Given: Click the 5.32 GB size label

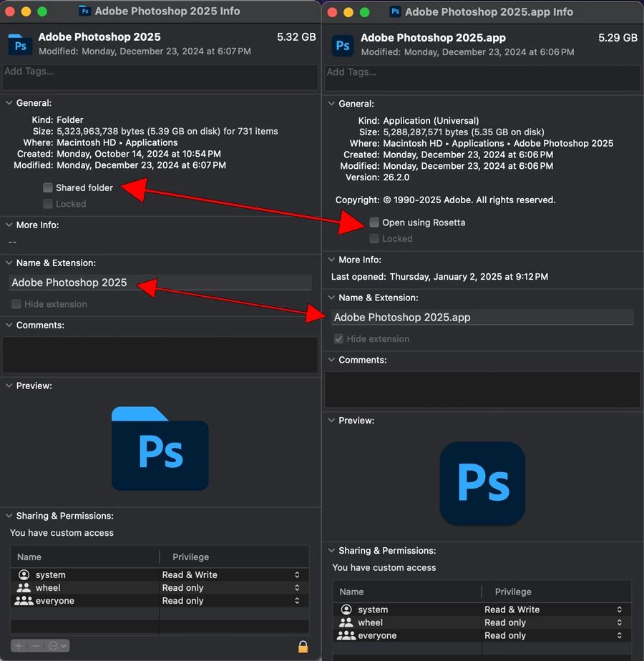Looking at the screenshot, I should click(296, 37).
